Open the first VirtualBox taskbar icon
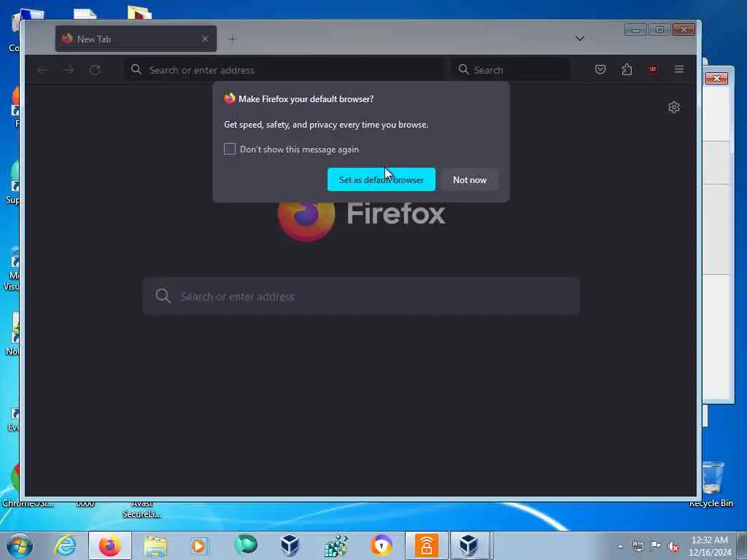This screenshot has height=560, width=747. click(x=290, y=545)
